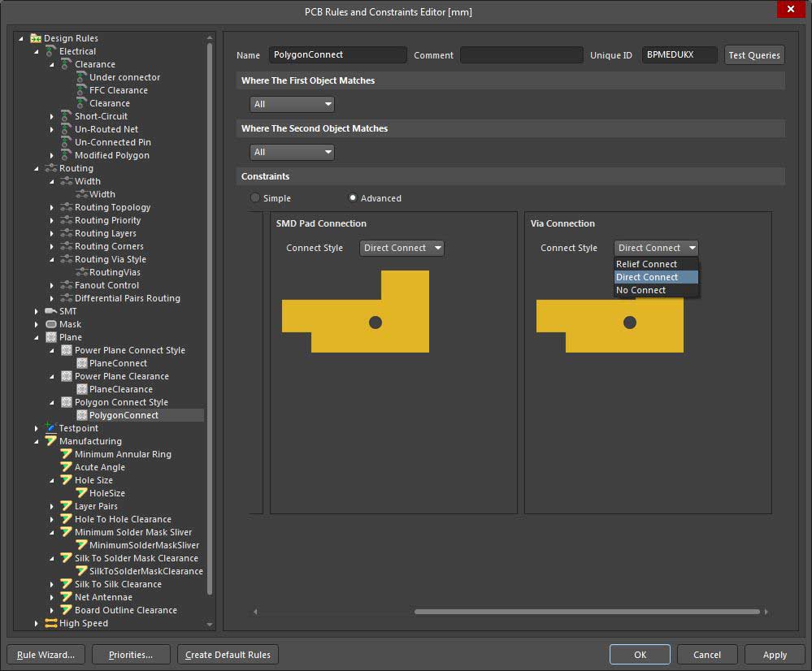Click the Manufacturing category icon
Image resolution: width=812 pixels, height=671 pixels.
click(x=51, y=441)
